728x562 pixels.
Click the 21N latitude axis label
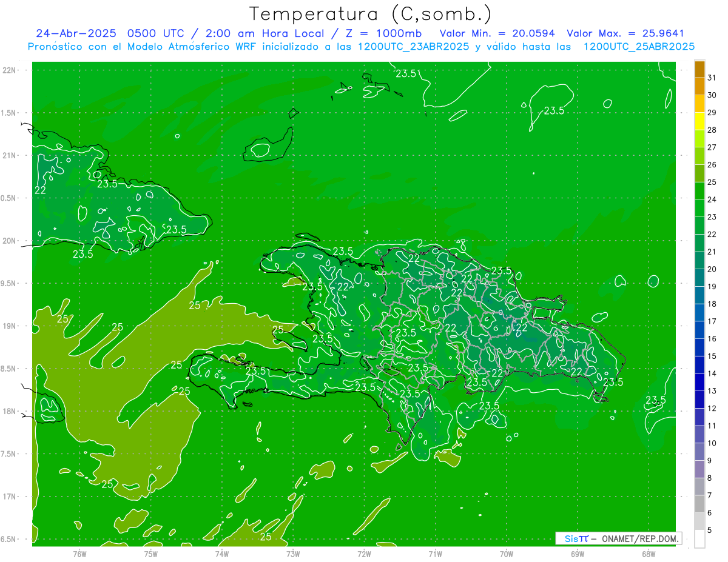click(x=9, y=155)
